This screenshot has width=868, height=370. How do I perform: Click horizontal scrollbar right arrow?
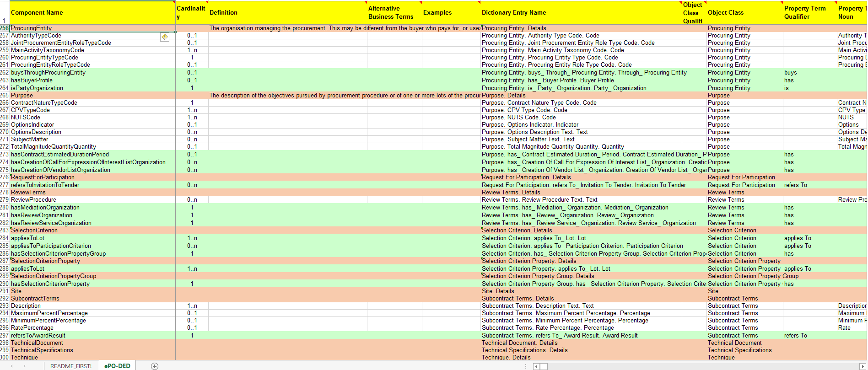(x=864, y=366)
